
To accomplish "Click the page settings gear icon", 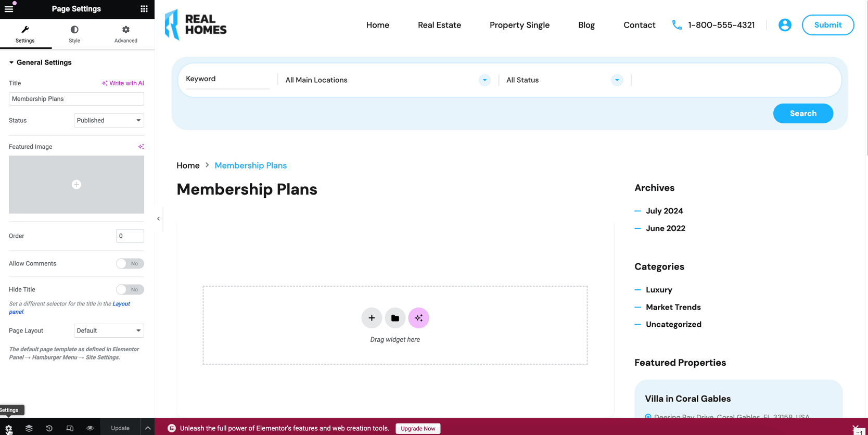I will tap(9, 428).
